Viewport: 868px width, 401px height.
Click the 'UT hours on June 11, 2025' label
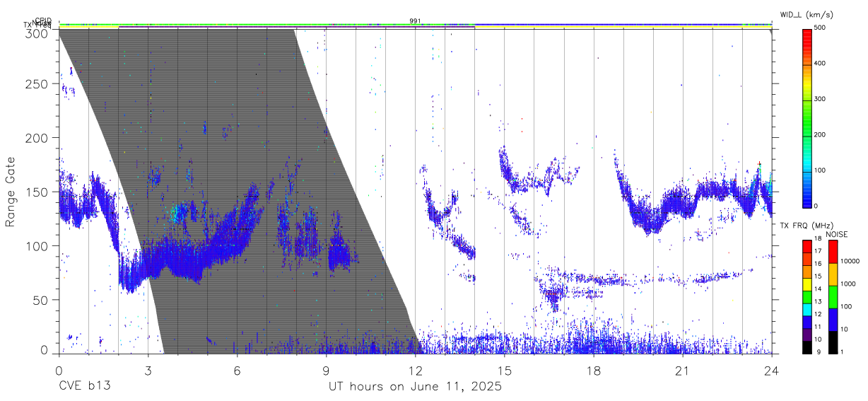(415, 387)
